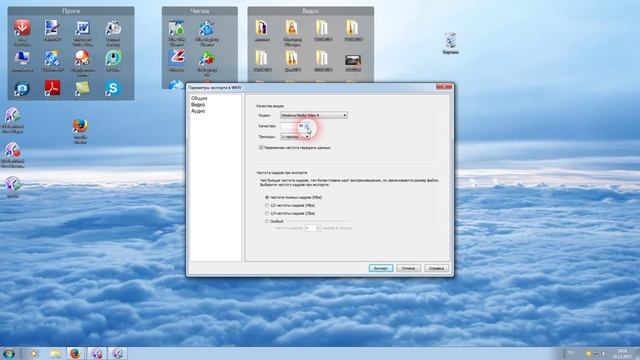Close the WMV export settings dialog
This screenshot has height=360, width=640.
pyautogui.click(x=444, y=87)
